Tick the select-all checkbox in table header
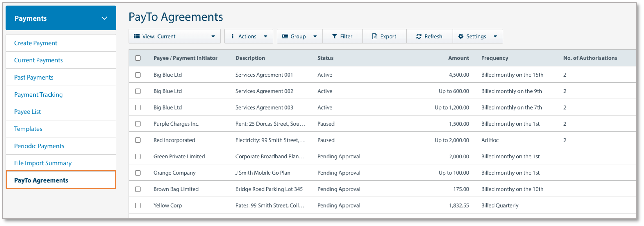The width and height of the screenshot is (644, 226). pyautogui.click(x=138, y=58)
